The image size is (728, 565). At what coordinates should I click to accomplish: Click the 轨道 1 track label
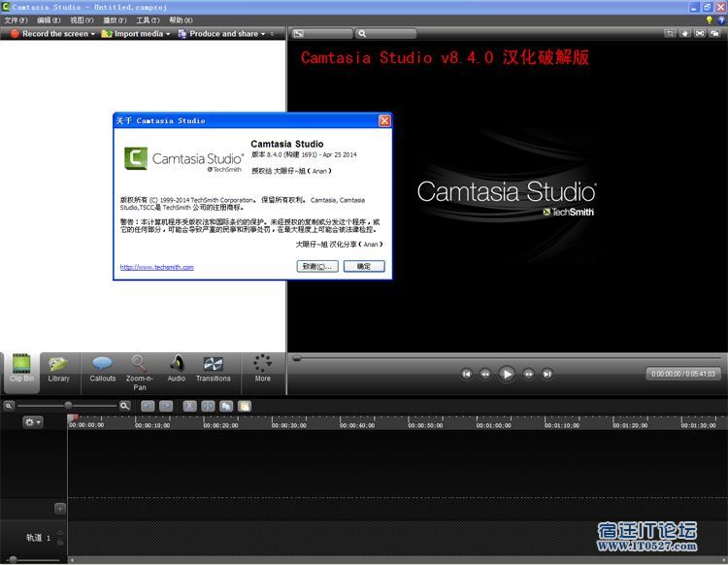point(38,538)
